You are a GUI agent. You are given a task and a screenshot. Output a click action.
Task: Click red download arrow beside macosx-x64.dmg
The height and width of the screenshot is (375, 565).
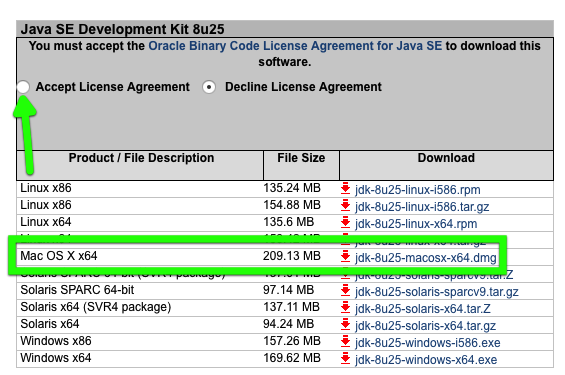[345, 256]
